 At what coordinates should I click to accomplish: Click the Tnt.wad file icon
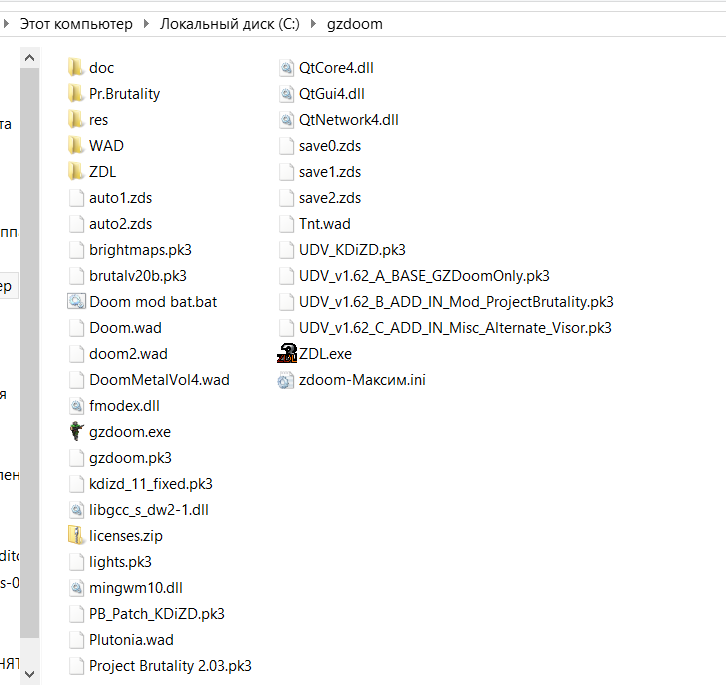tap(287, 224)
